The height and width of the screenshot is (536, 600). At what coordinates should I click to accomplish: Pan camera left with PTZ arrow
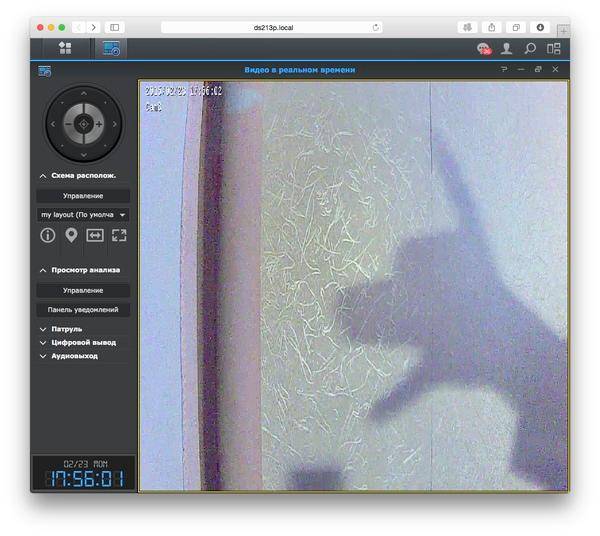click(53, 124)
